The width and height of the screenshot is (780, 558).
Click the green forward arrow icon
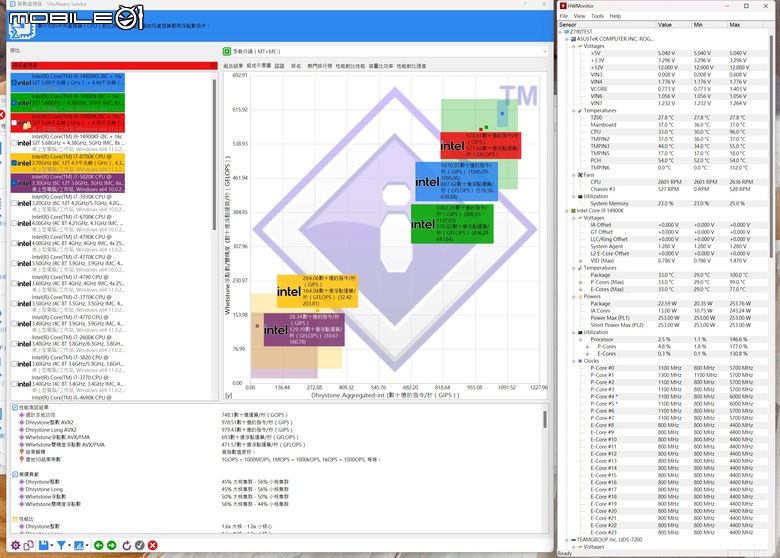[x=111, y=546]
